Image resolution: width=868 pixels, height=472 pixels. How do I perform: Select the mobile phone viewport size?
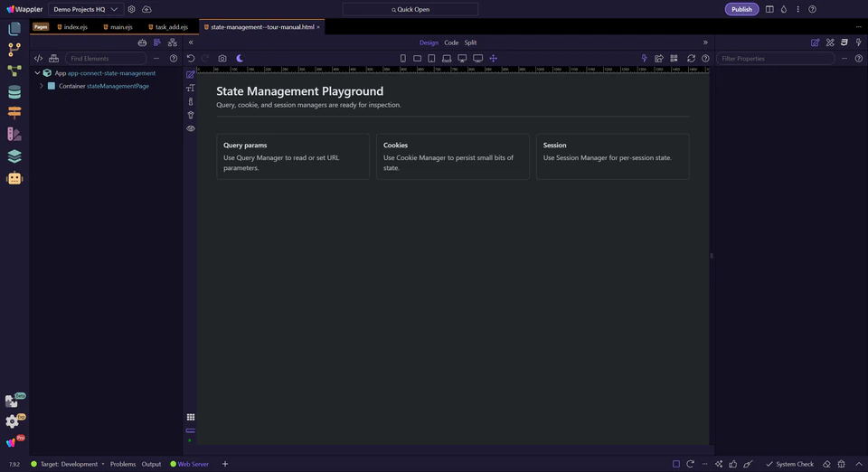(403, 58)
